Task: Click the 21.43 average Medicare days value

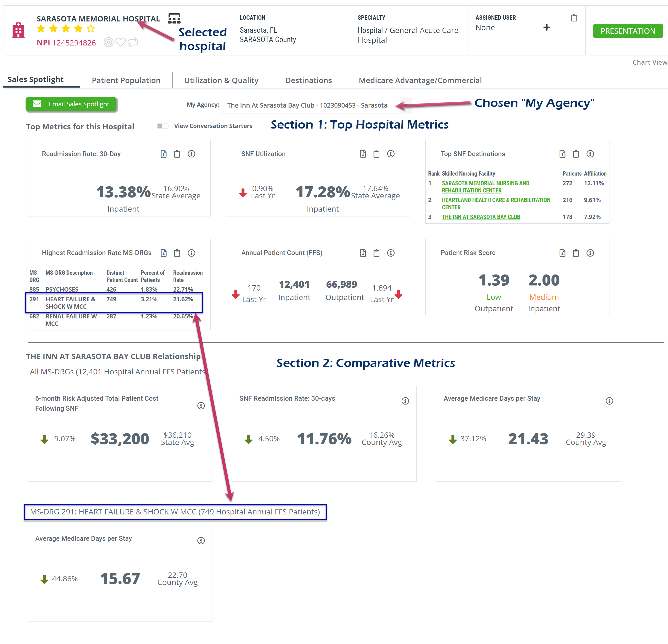Action: (528, 439)
